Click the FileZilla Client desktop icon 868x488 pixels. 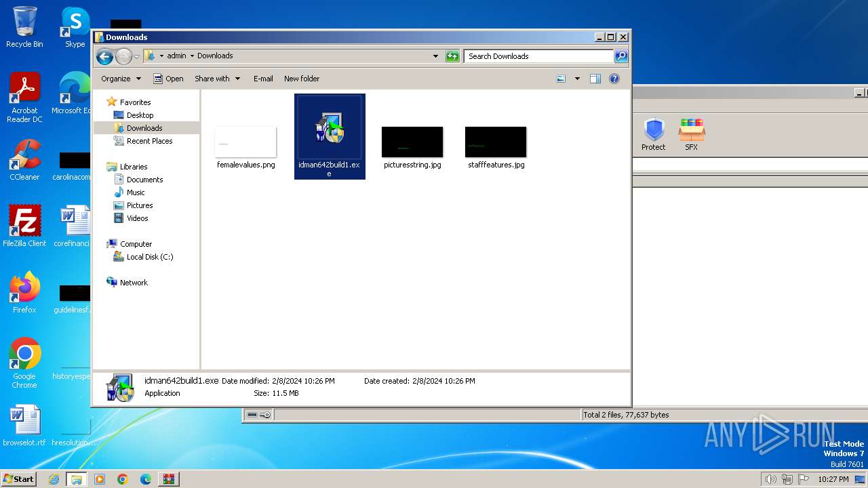[x=24, y=226]
